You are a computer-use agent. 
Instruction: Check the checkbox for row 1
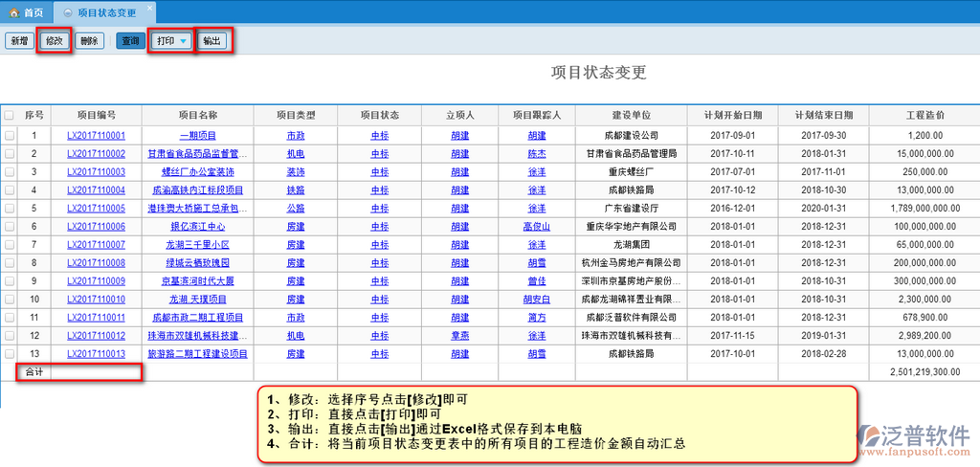click(x=10, y=136)
